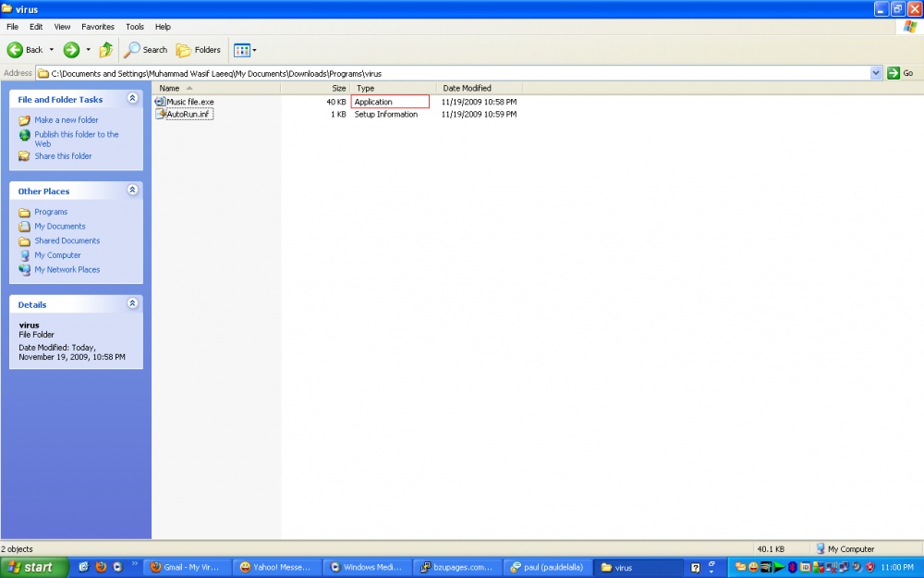The height and width of the screenshot is (578, 924).
Task: Toggle the Folders pane button
Action: 199,50
